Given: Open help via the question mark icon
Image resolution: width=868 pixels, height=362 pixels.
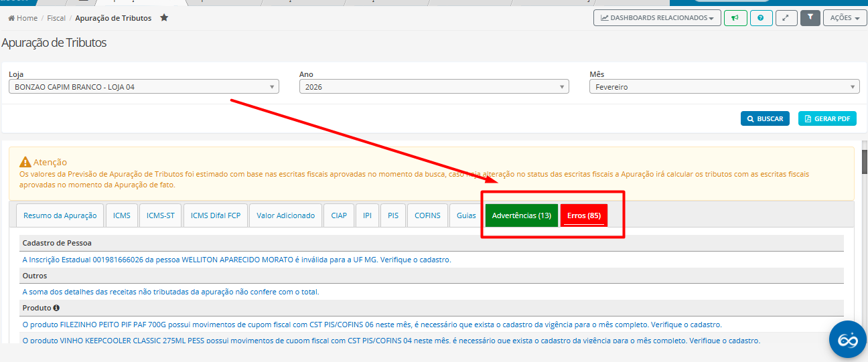Looking at the screenshot, I should (x=761, y=18).
